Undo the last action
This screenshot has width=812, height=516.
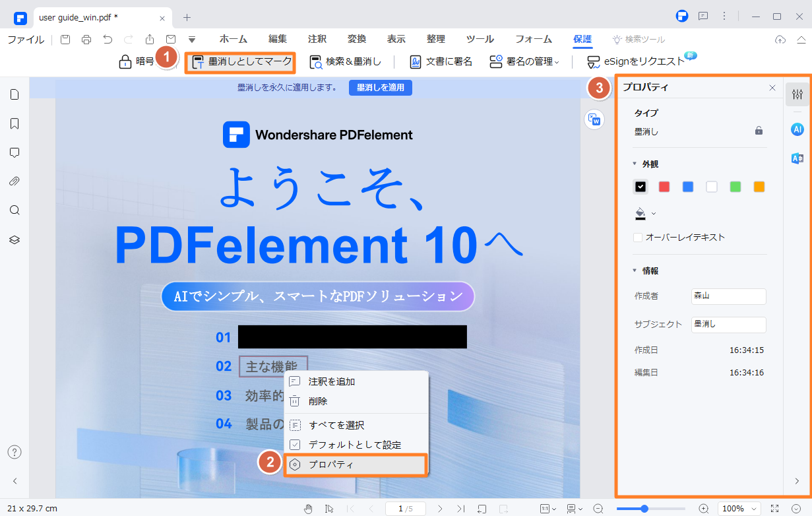108,40
